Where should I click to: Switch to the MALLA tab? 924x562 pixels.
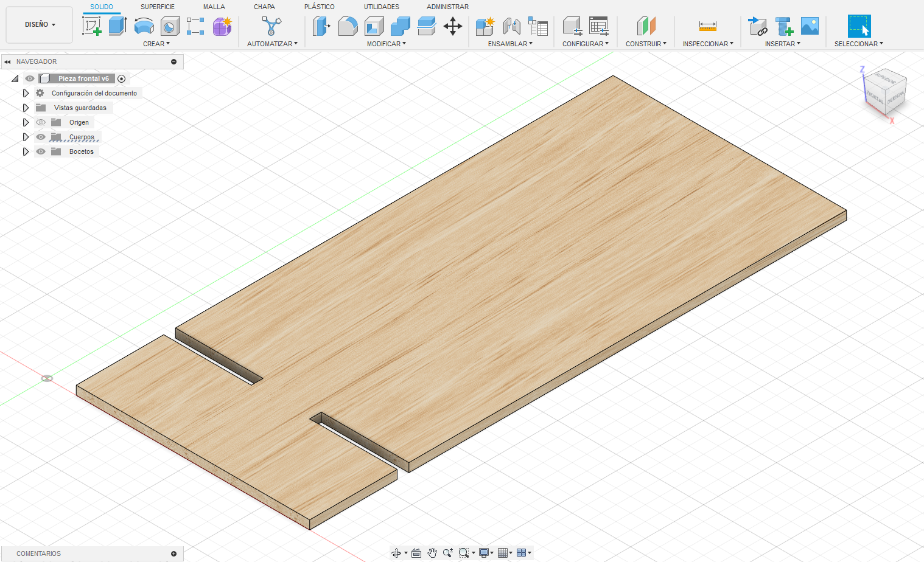(x=214, y=7)
